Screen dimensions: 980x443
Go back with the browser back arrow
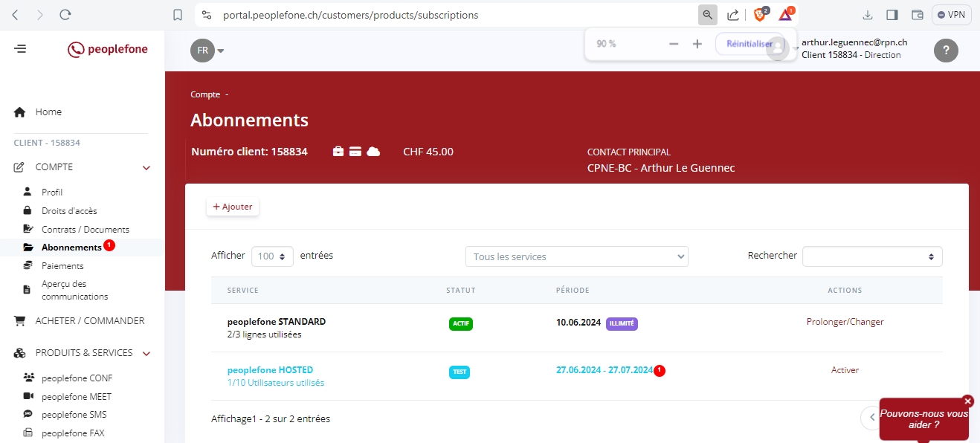point(16,15)
